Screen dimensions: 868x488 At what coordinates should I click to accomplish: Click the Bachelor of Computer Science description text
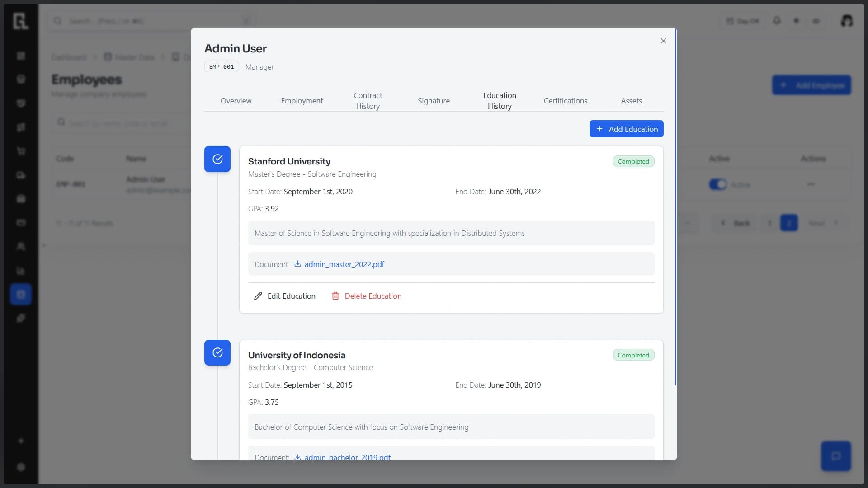[x=362, y=427]
